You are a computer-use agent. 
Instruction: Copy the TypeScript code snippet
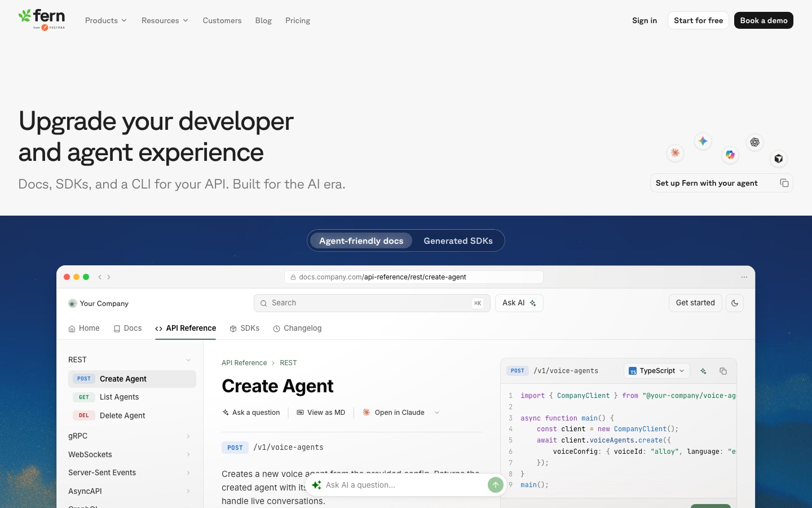click(x=723, y=371)
